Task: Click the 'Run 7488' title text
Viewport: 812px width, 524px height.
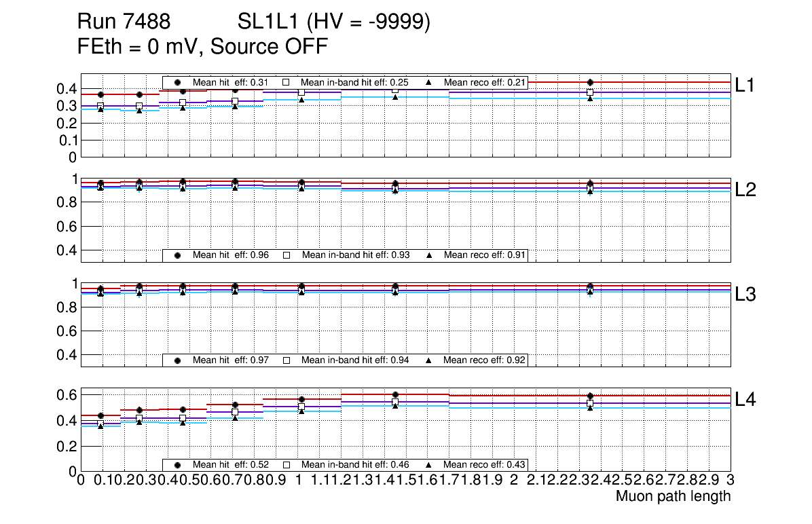Action: (x=124, y=23)
